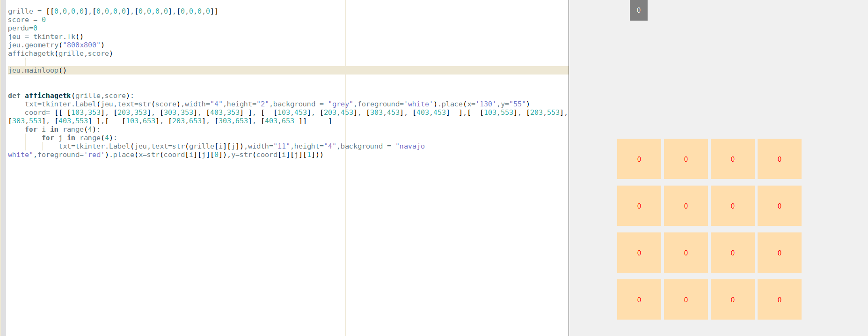Select the bottom-right tile of the grid
Viewport: 868px width, 336px height.
(x=779, y=299)
